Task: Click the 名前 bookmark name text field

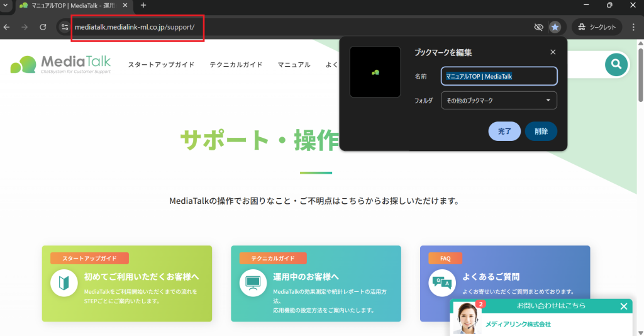Action: coord(499,76)
